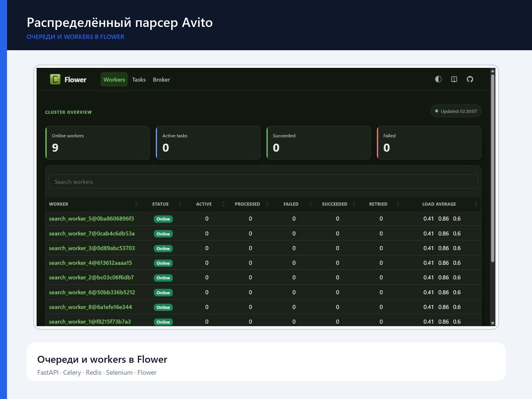Image resolution: width=532 pixels, height=399 pixels.
Task: Click Online badge for search_worker_8
Action: pyautogui.click(x=163, y=308)
